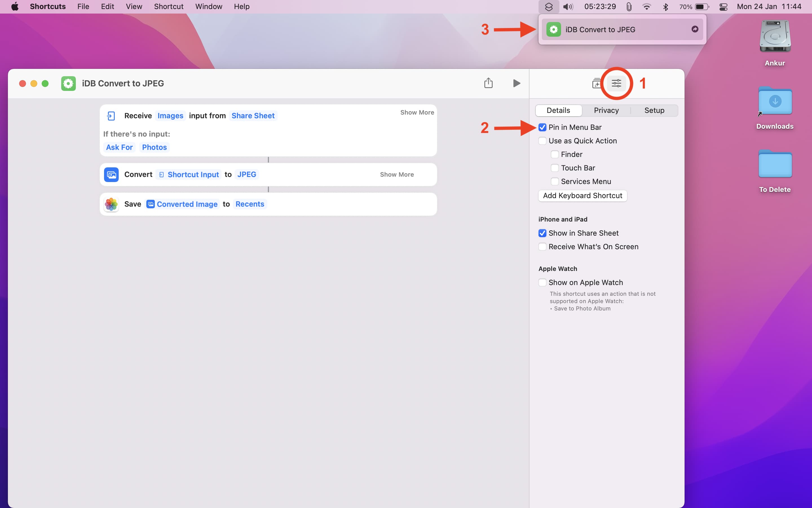Run iDB Convert to JPEG from menu bar dropdown
The width and height of the screenshot is (812, 508).
(x=622, y=29)
